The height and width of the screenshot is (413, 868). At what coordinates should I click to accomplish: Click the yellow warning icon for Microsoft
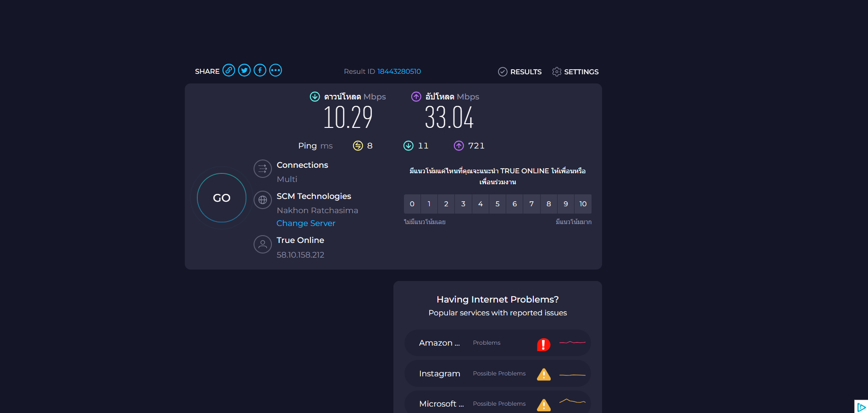pyautogui.click(x=544, y=405)
